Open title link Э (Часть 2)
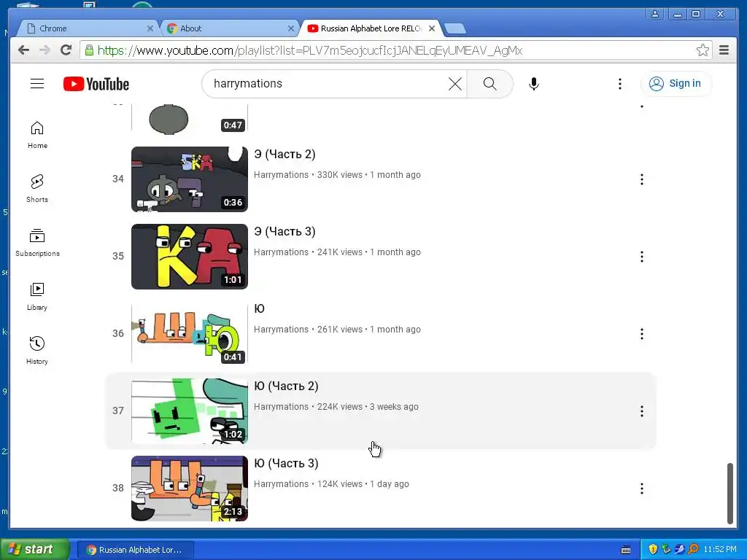The width and height of the screenshot is (747, 560). [285, 155]
